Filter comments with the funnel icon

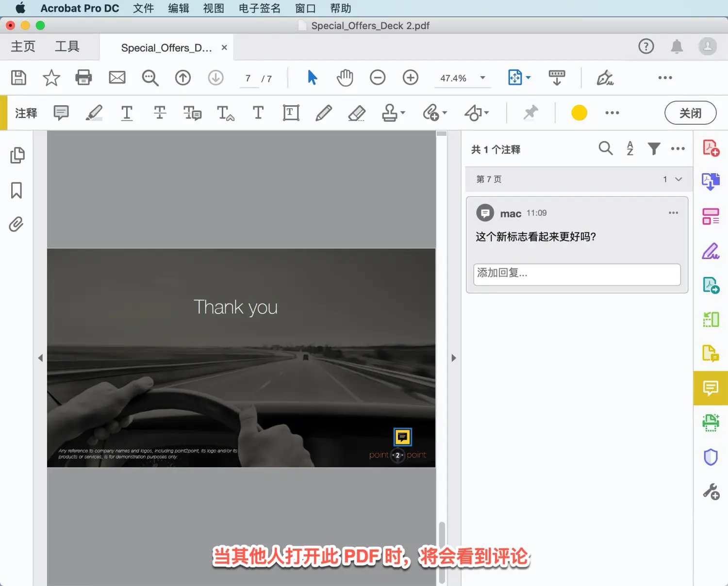coord(654,148)
